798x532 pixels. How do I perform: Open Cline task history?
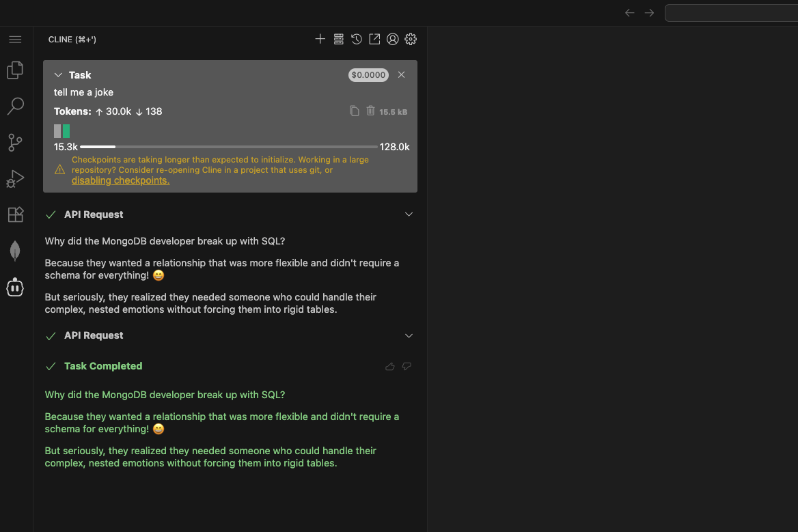[357, 40]
